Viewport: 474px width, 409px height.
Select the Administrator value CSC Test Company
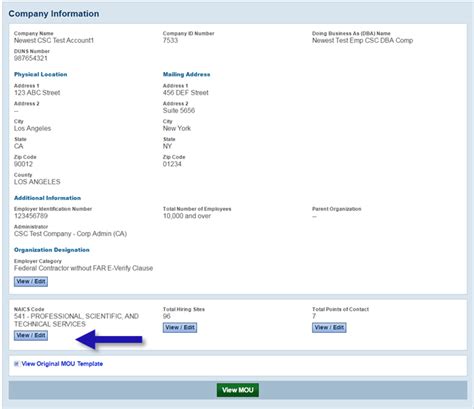point(70,234)
